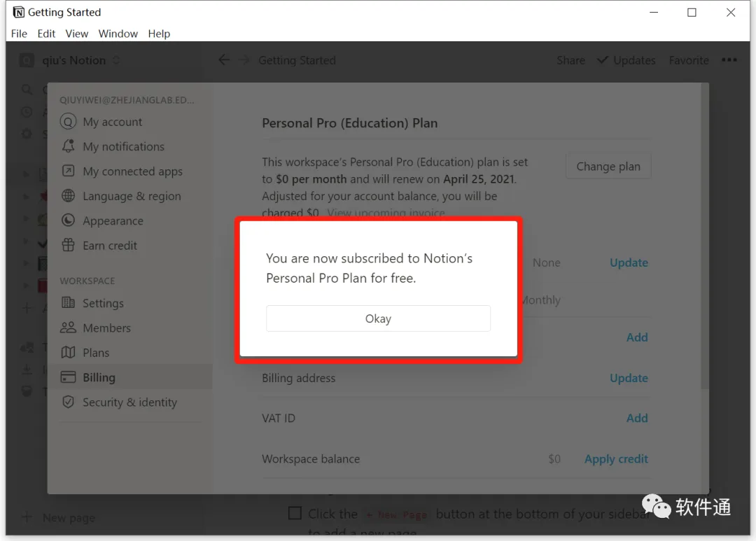Viewport: 756px width, 541px height.
Task: Open the Window menu
Action: coord(118,34)
